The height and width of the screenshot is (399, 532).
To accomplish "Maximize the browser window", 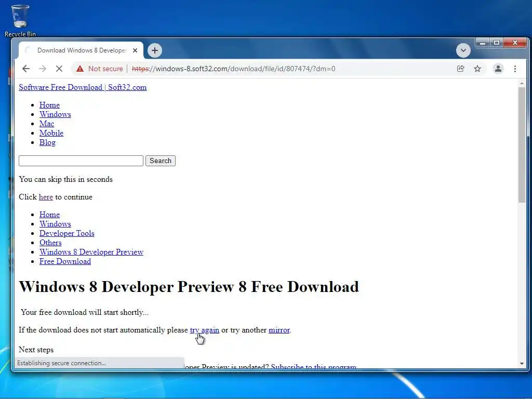I will [496, 43].
